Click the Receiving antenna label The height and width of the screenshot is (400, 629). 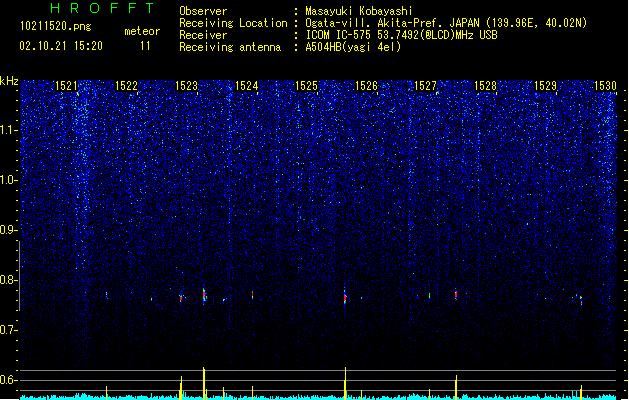click(230, 47)
